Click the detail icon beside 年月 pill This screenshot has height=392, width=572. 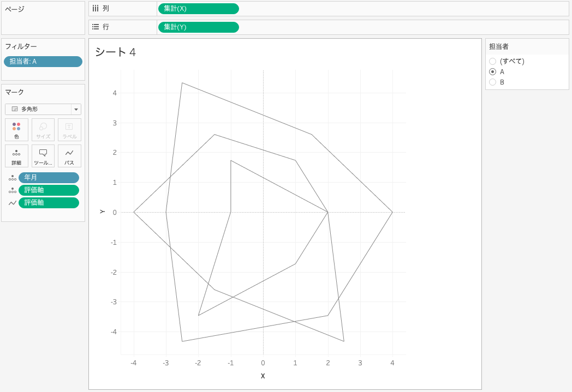(x=12, y=178)
